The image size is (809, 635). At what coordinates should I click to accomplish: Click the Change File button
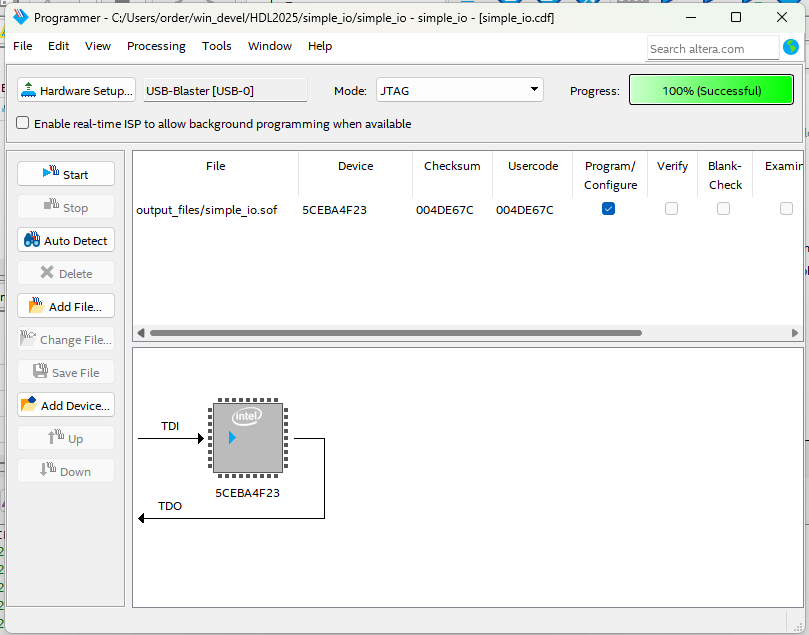(x=66, y=339)
